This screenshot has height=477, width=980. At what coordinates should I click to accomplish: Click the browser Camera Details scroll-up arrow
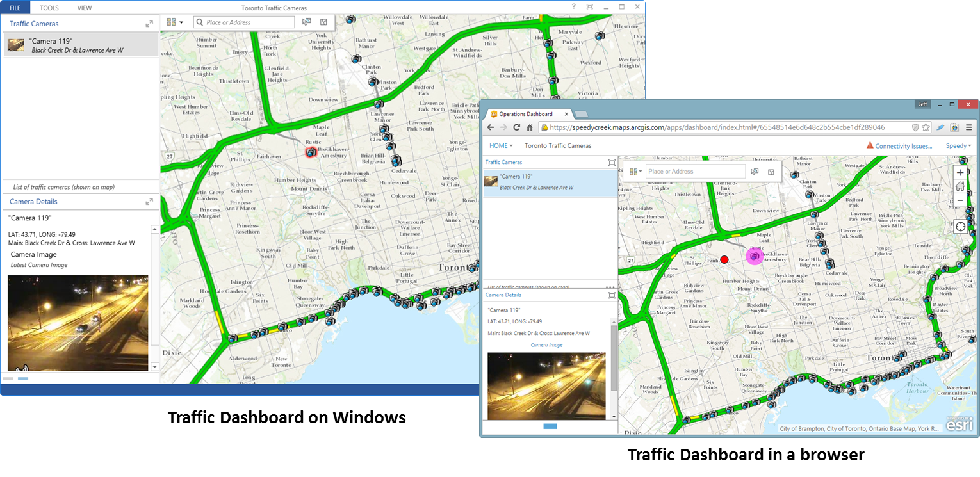[x=614, y=321]
